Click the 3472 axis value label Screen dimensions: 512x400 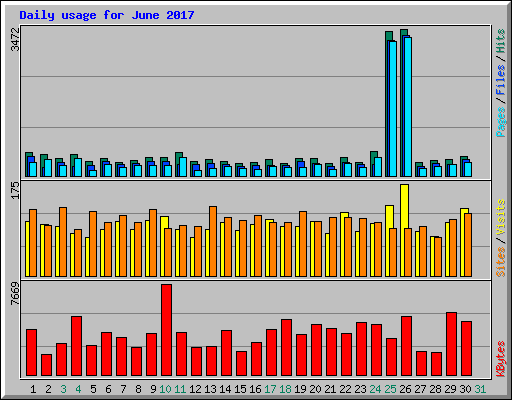click(x=15, y=39)
